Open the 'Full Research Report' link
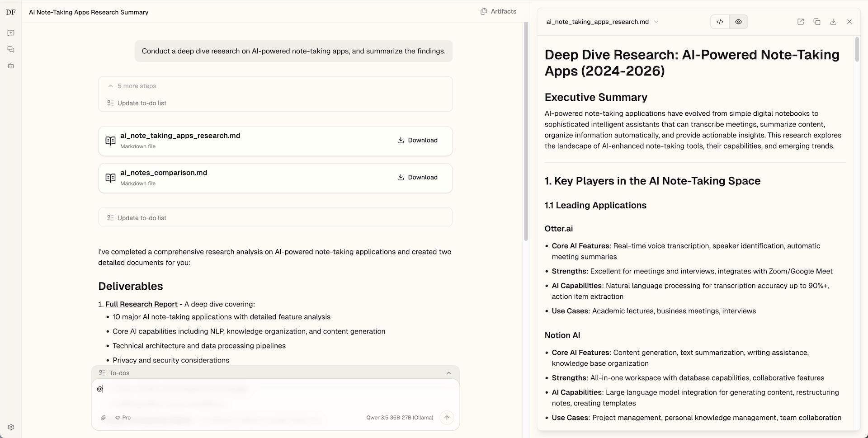Viewport: 868px width, 438px height. (141, 304)
